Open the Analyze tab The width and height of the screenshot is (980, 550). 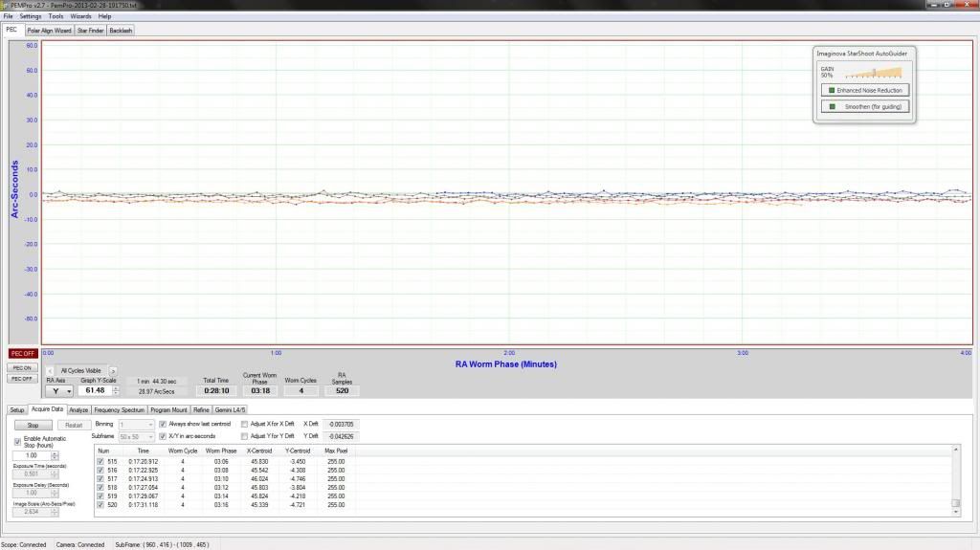78,410
